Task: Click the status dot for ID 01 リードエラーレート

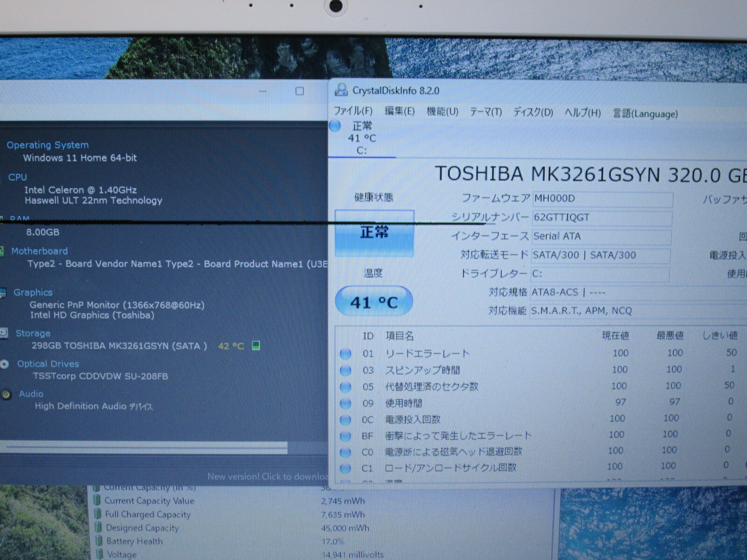Action: 345,354
